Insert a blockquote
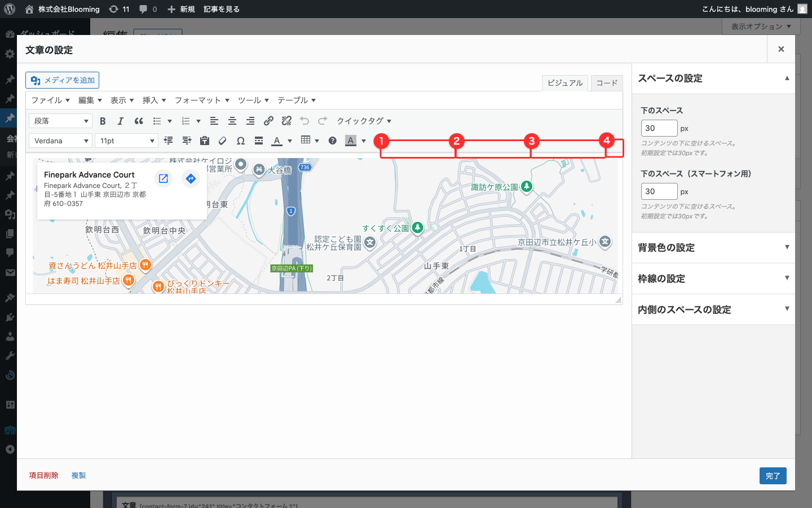 (x=139, y=121)
